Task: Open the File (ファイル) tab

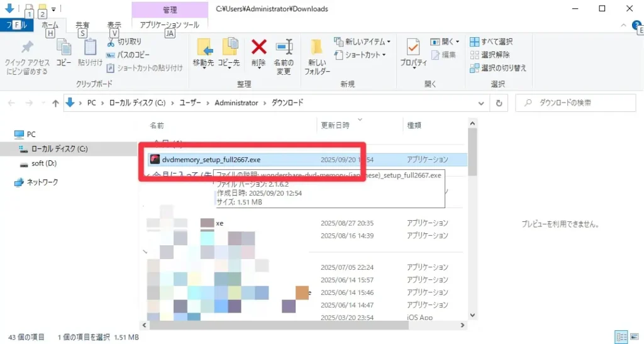Action: pyautogui.click(x=16, y=25)
